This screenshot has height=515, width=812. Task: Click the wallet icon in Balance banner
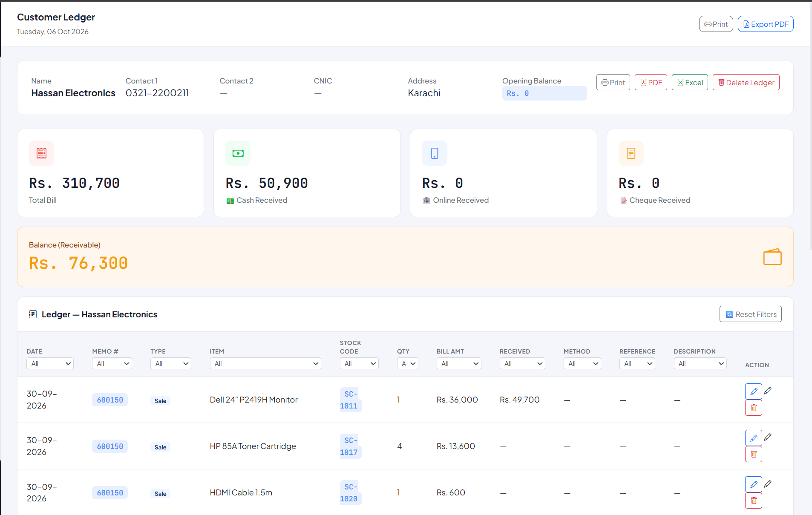(x=772, y=257)
